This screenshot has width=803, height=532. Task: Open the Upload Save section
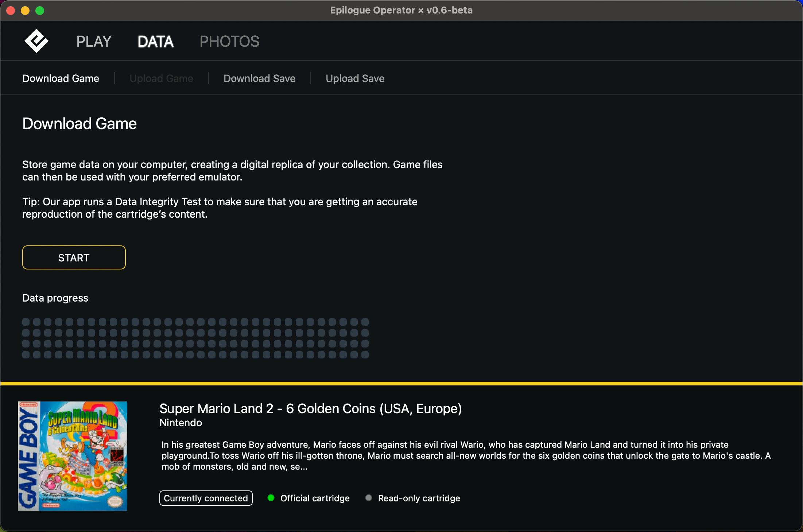coord(355,78)
